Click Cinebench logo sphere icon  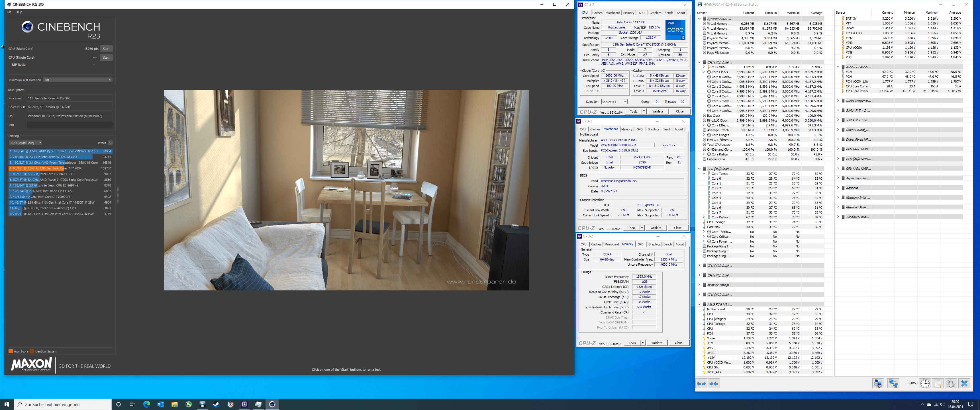pyautogui.click(x=27, y=27)
